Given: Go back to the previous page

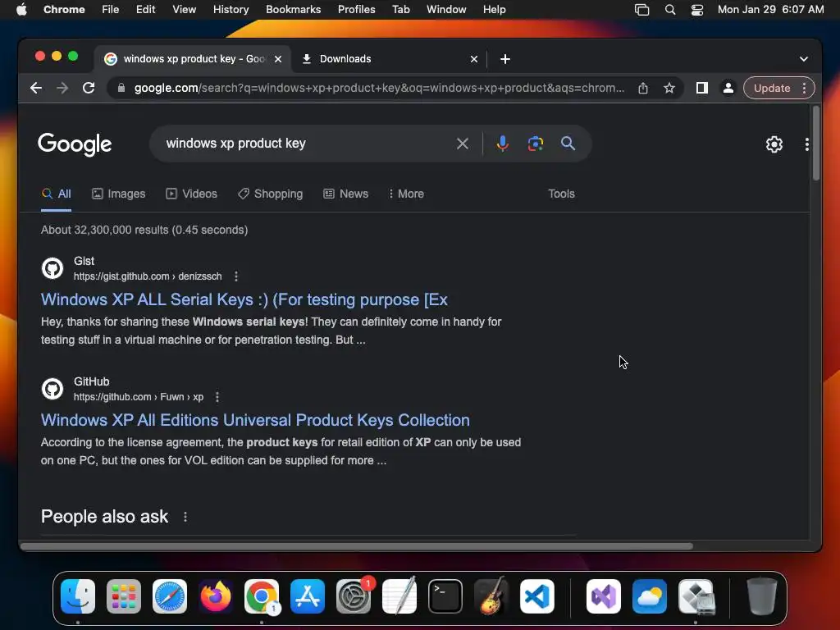Looking at the screenshot, I should (36, 88).
